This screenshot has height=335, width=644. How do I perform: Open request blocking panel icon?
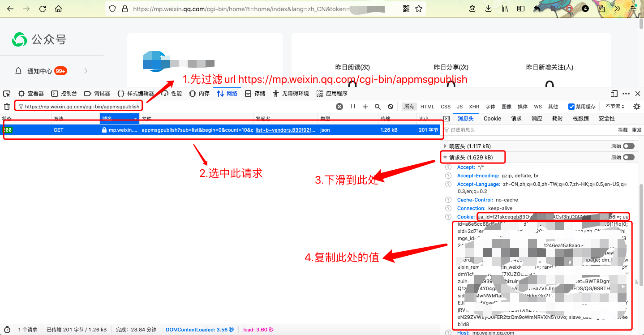tap(391, 107)
